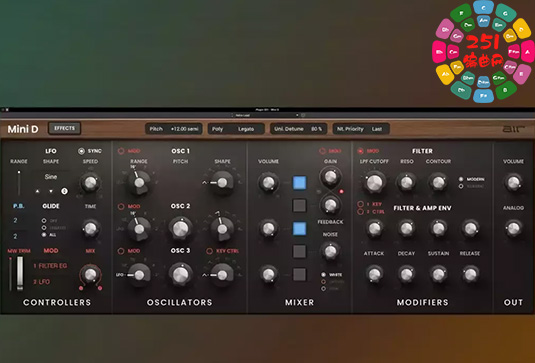This screenshot has width=535, height=363.
Task: Click the upper-row DECAY envelope knob
Action: click(x=406, y=229)
